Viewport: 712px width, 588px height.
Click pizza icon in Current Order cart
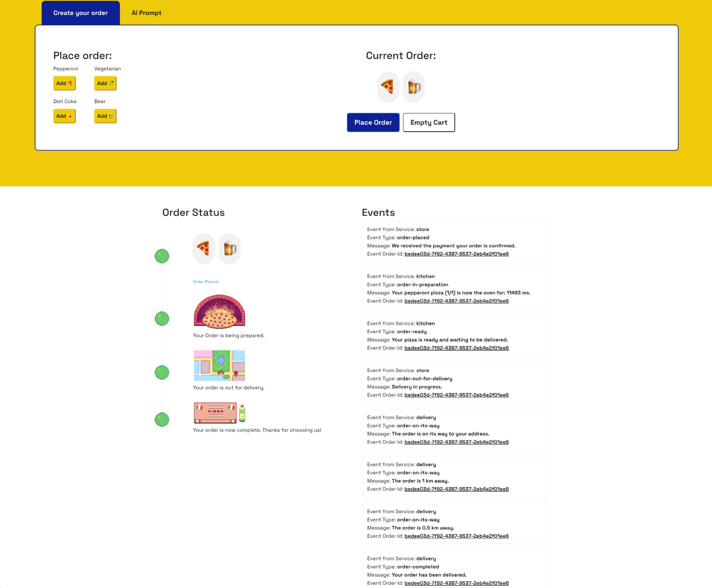(x=388, y=87)
